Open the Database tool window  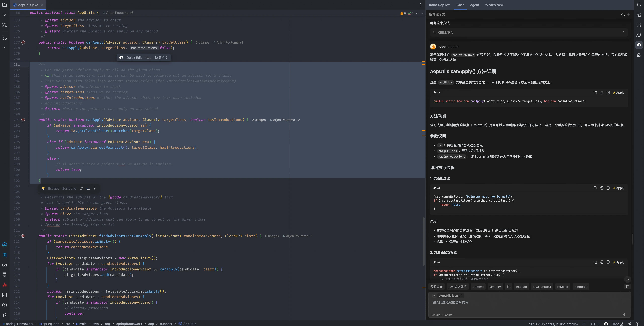[x=639, y=25]
